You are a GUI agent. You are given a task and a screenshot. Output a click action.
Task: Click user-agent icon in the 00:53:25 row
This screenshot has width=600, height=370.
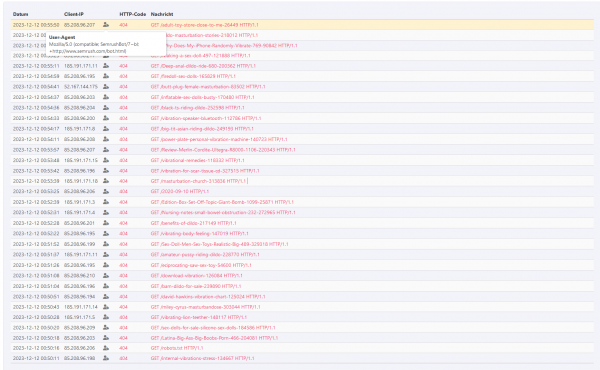(x=106, y=191)
